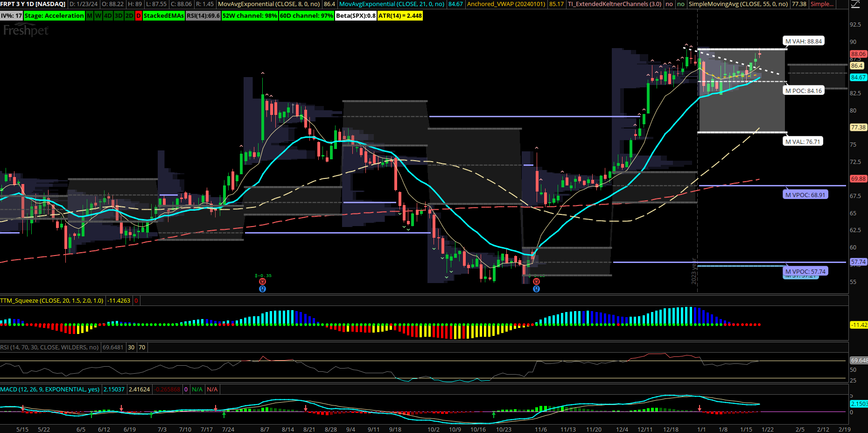The height and width of the screenshot is (433, 868).
Task: Click the M VAL: 76.71 chart bubble
Action: [803, 142]
